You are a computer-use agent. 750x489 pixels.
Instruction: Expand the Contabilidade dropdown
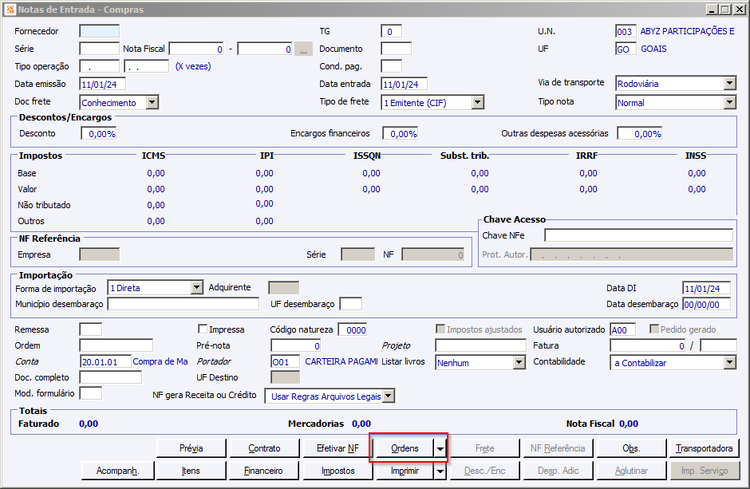(x=729, y=363)
